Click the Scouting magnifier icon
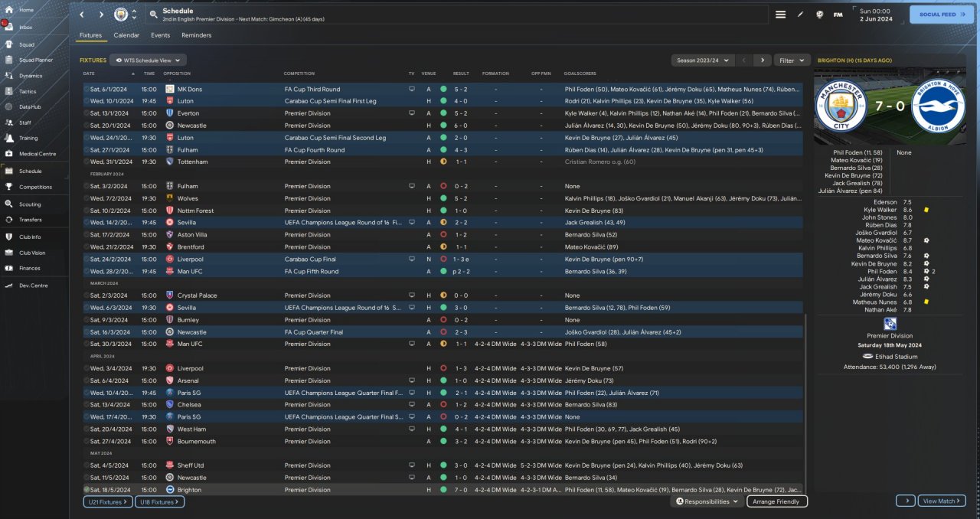 click(x=11, y=204)
